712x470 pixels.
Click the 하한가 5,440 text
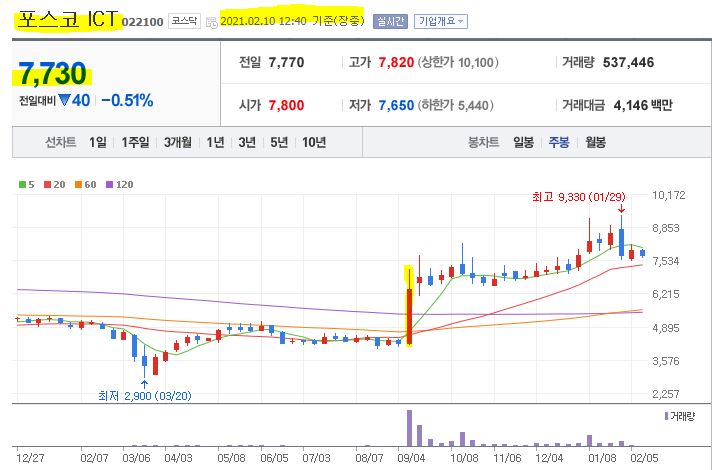coord(455,105)
